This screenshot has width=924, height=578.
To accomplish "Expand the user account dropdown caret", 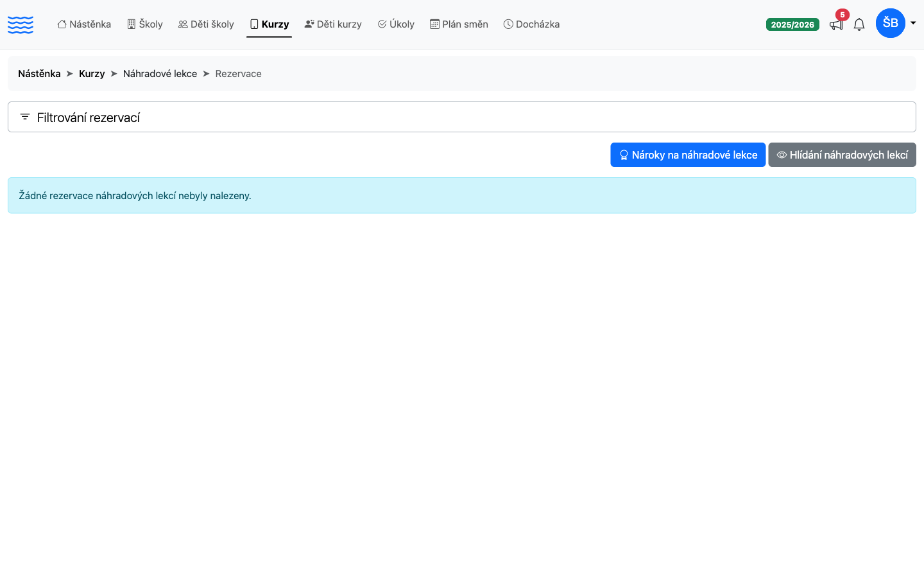I will 913,23.
